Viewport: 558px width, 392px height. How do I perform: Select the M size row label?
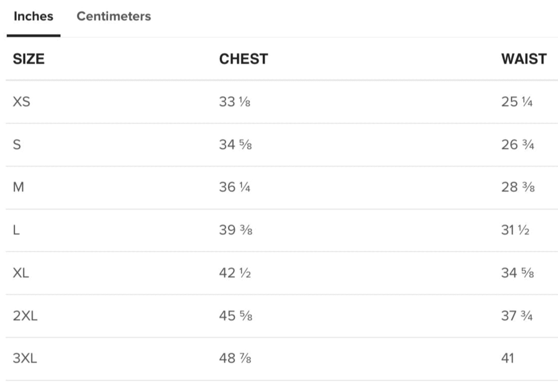(19, 187)
